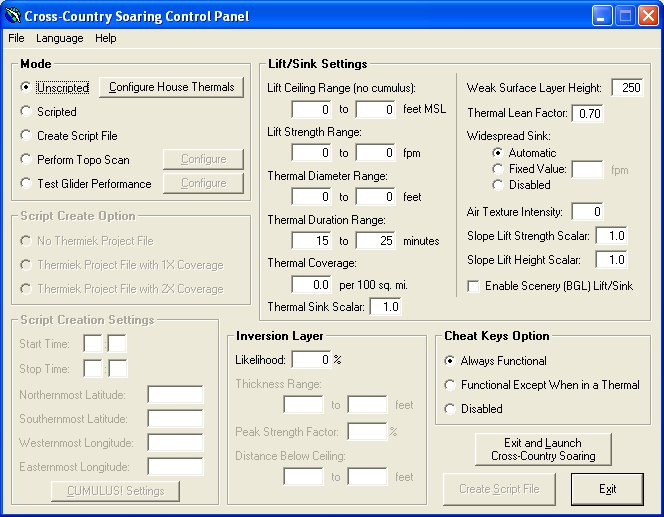Select Perform Topo Scan mode
Screen dimensions: 664x517
click(75, 160)
